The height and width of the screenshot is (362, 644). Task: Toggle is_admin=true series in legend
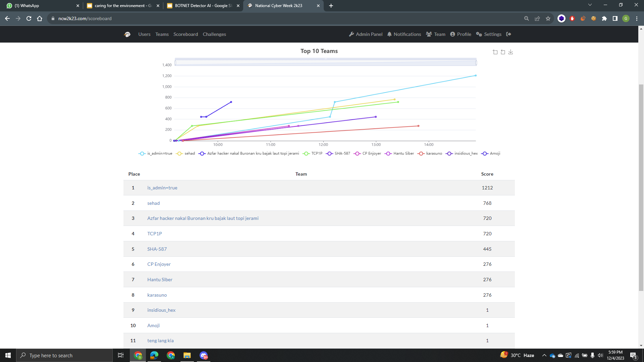155,154
